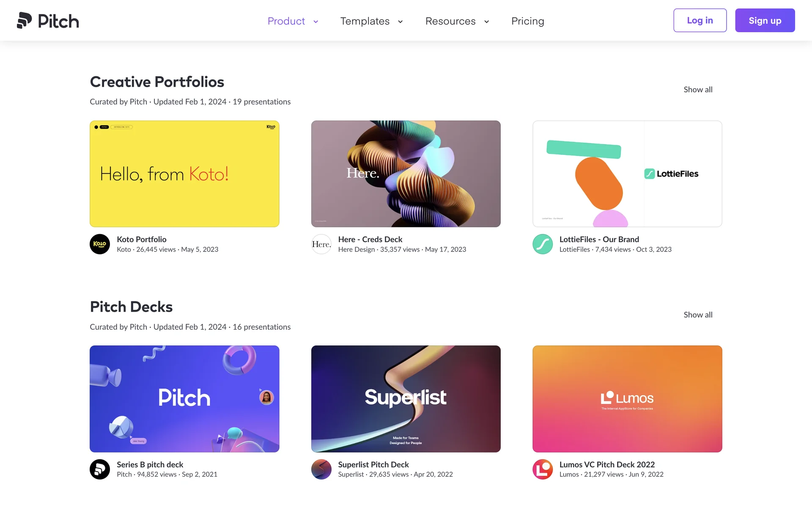Expand the Resources dropdown chevron
The height and width of the screenshot is (508, 812).
[x=486, y=22]
